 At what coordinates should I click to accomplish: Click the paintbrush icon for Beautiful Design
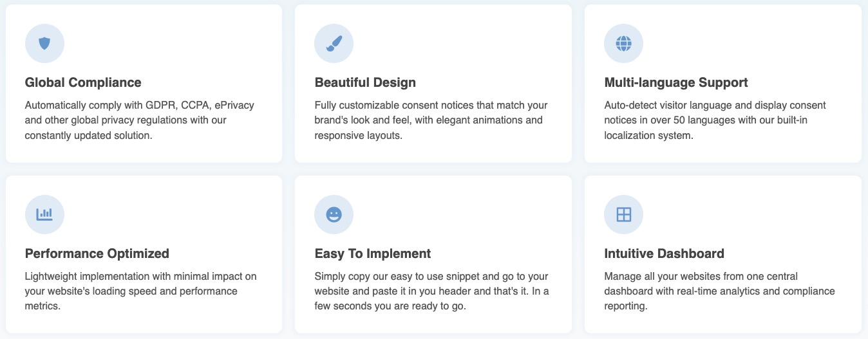(x=334, y=44)
